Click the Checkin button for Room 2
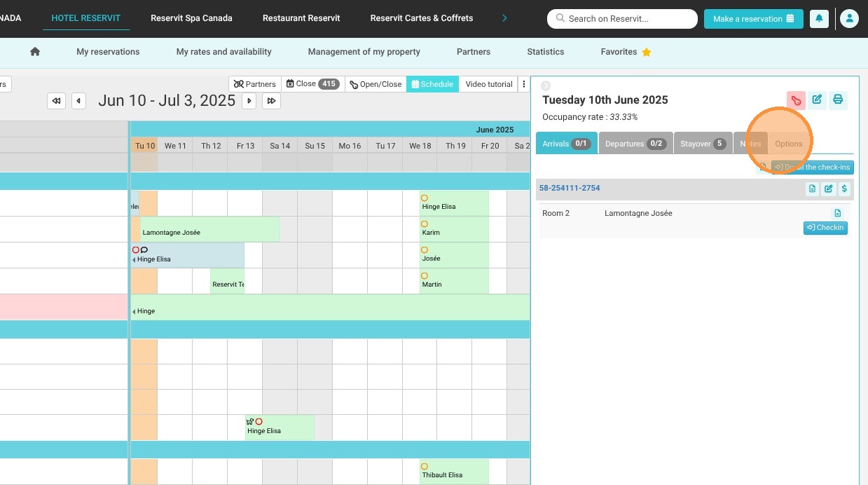 (x=825, y=228)
